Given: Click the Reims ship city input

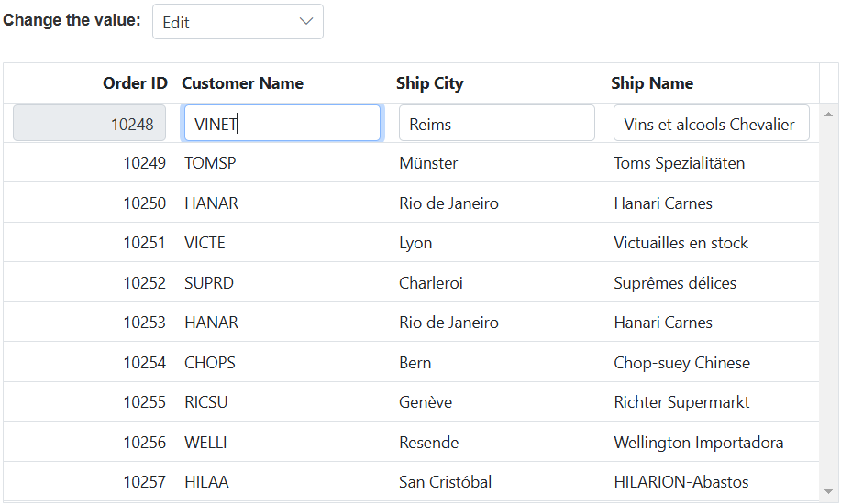Looking at the screenshot, I should [x=496, y=124].
